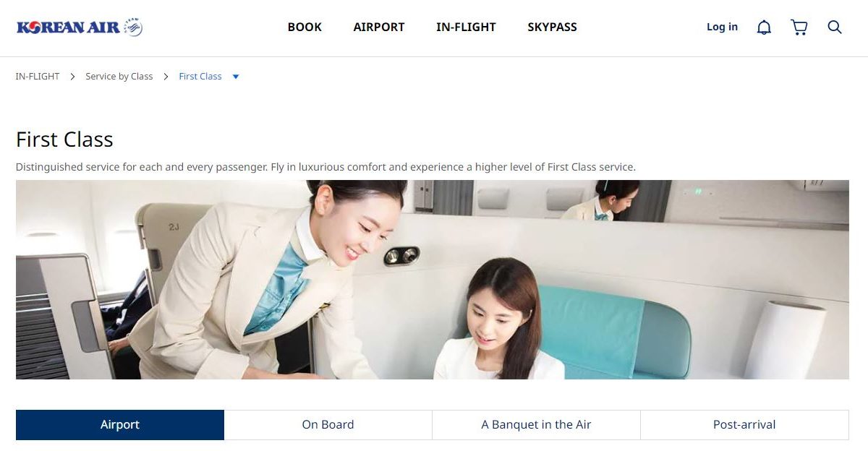Select the Airport tab
Screen dimensions: 868x451
(120, 425)
